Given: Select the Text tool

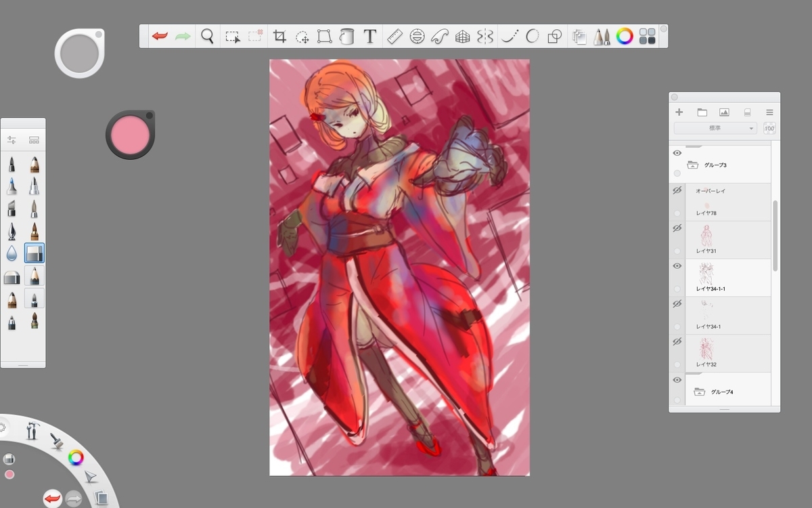Looking at the screenshot, I should 369,37.
